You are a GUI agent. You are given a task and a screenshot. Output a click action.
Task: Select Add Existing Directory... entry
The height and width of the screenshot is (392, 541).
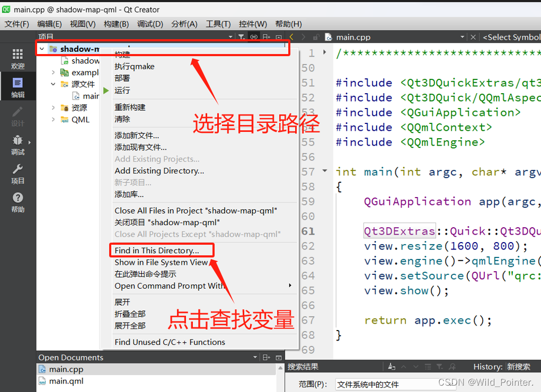coord(159,171)
